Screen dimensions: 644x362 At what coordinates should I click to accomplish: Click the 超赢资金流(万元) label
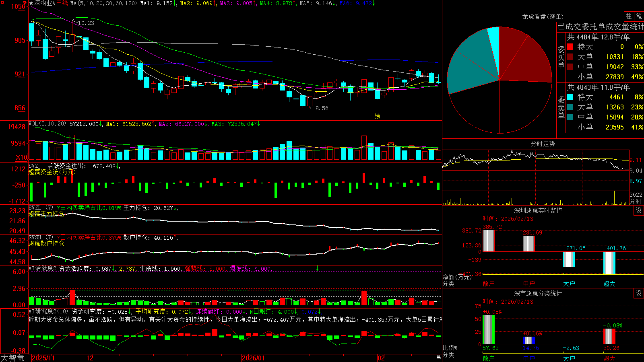(x=52, y=172)
